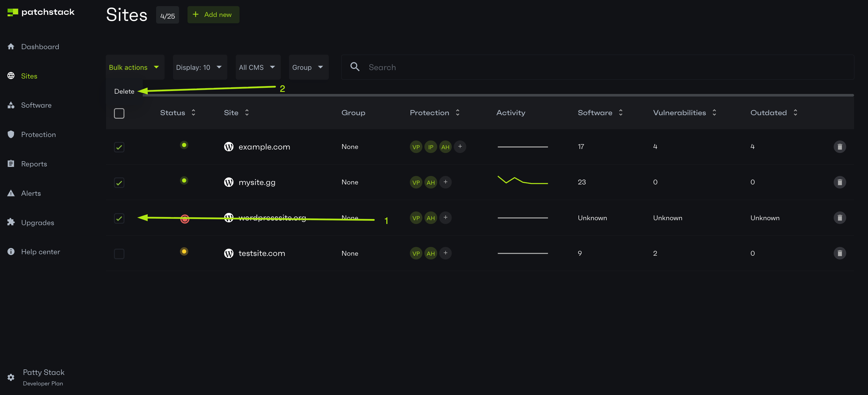The height and width of the screenshot is (395, 868).
Task: Click the patchstack logo
Action: 41,12
